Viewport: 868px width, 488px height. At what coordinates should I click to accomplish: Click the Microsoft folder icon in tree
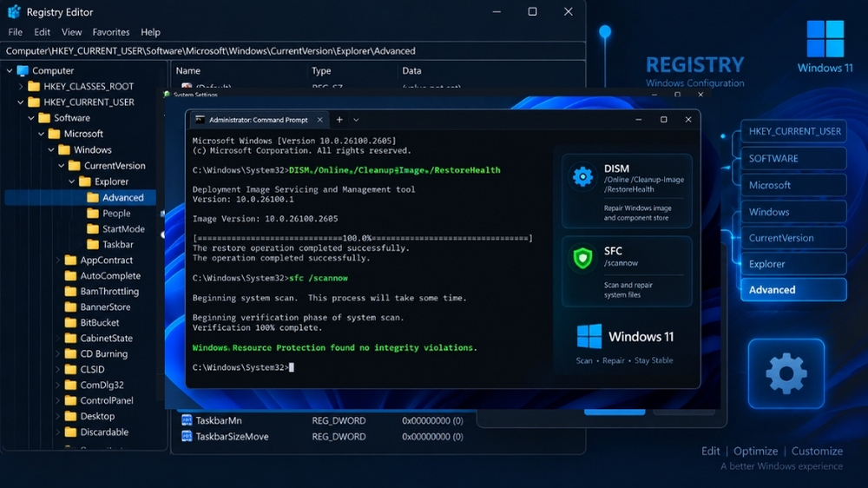(54, 134)
